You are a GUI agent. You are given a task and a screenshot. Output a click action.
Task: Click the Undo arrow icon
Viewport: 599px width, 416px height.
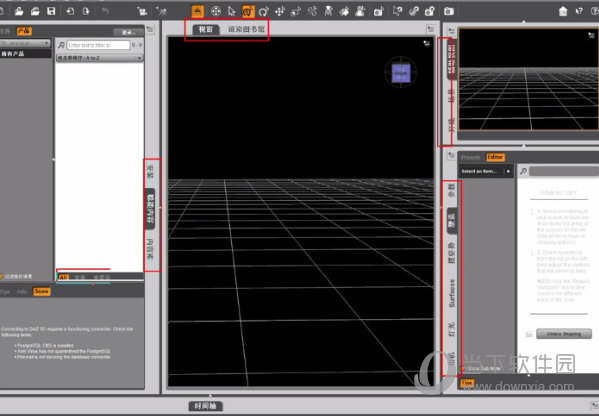pos(105,11)
